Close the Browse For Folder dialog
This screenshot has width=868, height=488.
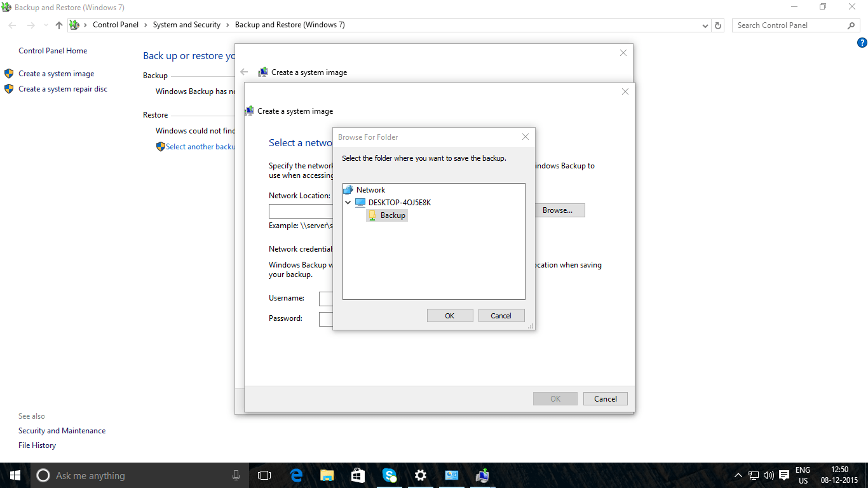[x=526, y=137]
